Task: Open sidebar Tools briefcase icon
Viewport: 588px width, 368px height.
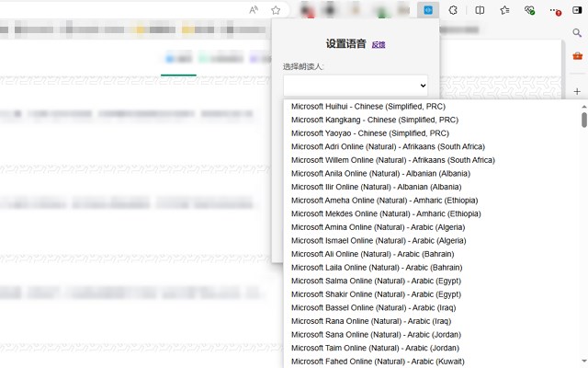Action: click(577, 56)
